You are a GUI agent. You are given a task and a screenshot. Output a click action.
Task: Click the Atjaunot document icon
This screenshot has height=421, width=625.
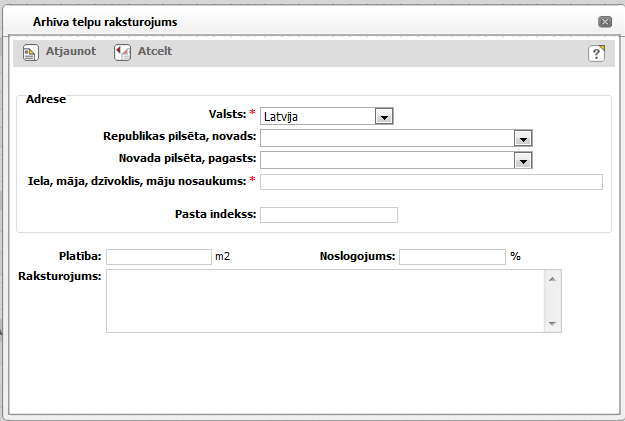coord(30,52)
